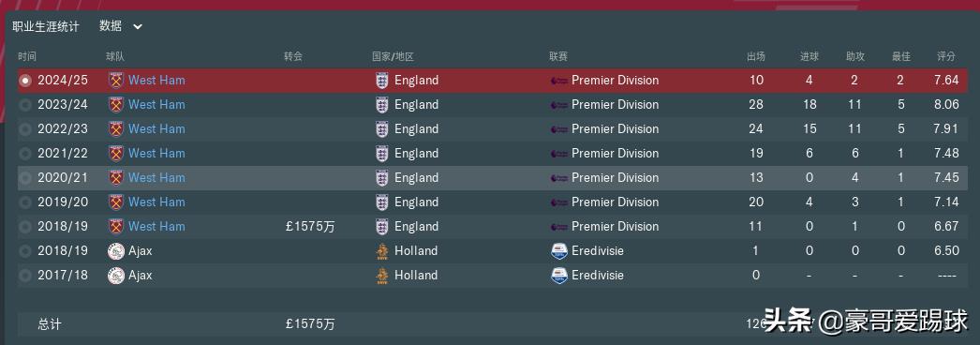This screenshot has height=345, width=980.
Task: Select the 2023/24 season radio button
Action: pyautogui.click(x=25, y=104)
